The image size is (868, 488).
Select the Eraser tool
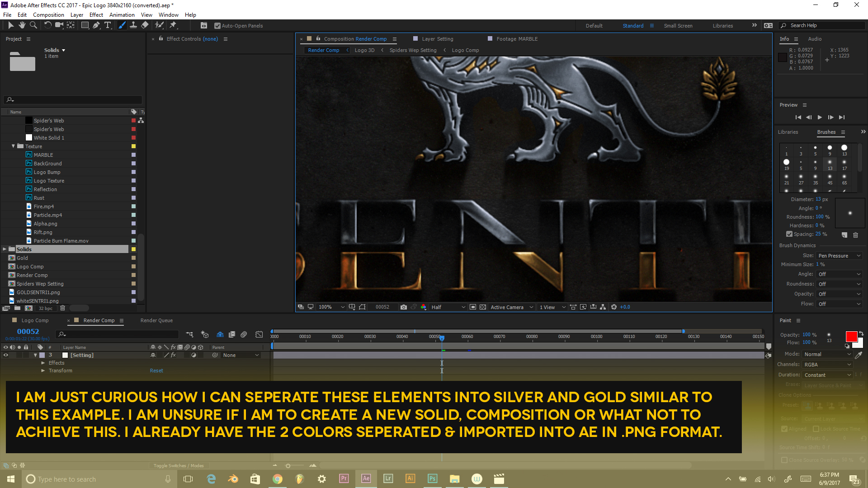[x=145, y=25]
